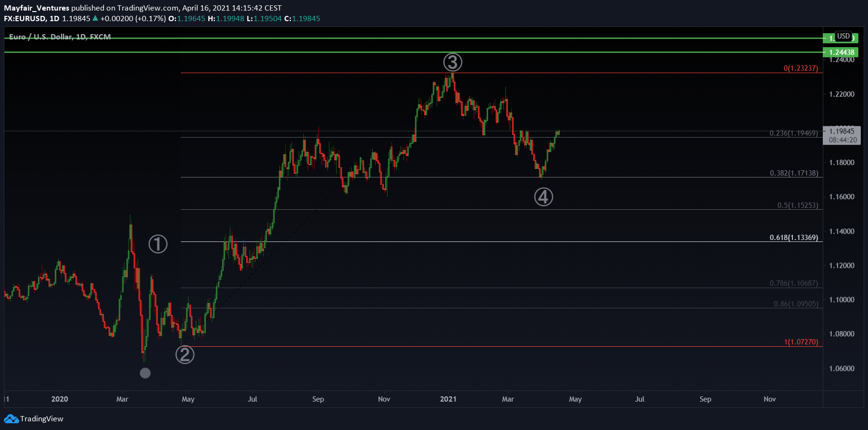Open the USD currency badge

point(843,36)
